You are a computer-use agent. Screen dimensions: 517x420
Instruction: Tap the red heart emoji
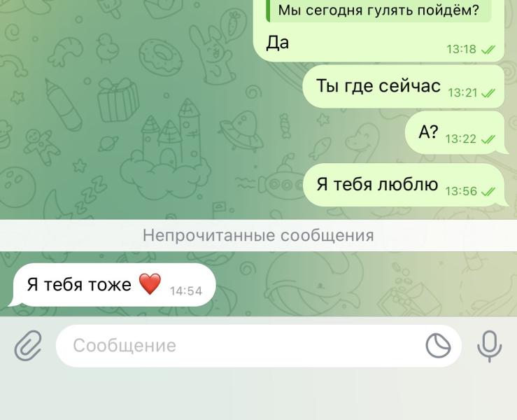tap(150, 284)
